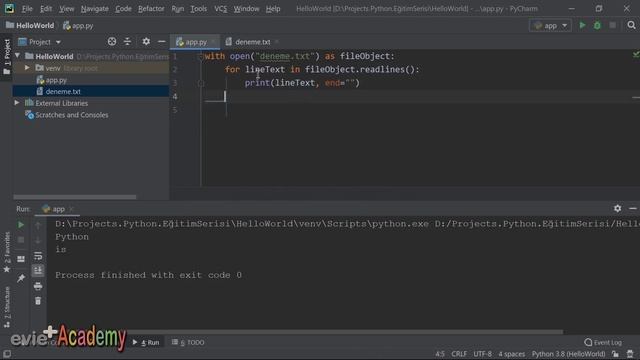Open the Project side tool window

point(7,56)
